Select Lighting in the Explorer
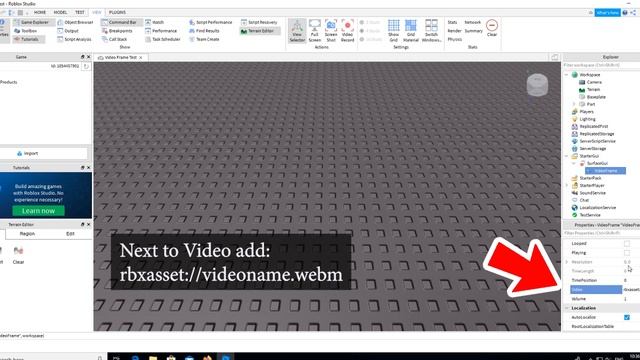This screenshot has height=360, width=640. [587, 119]
